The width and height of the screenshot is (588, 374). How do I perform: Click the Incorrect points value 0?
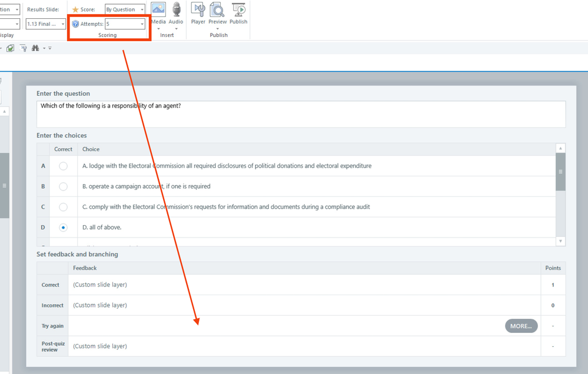[553, 305]
